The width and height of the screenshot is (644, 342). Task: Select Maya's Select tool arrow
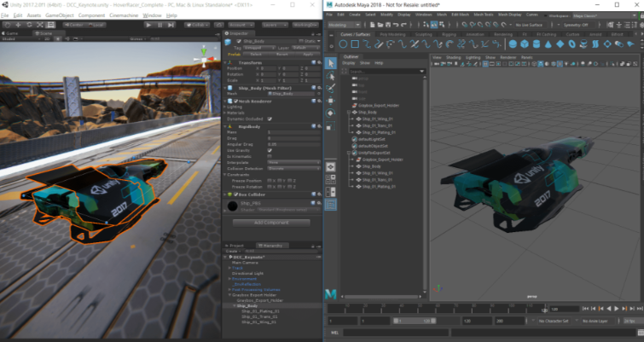point(332,63)
